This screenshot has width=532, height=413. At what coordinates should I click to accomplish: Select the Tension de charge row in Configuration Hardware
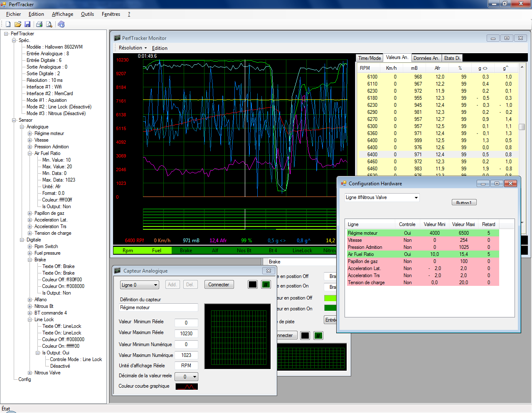point(423,283)
